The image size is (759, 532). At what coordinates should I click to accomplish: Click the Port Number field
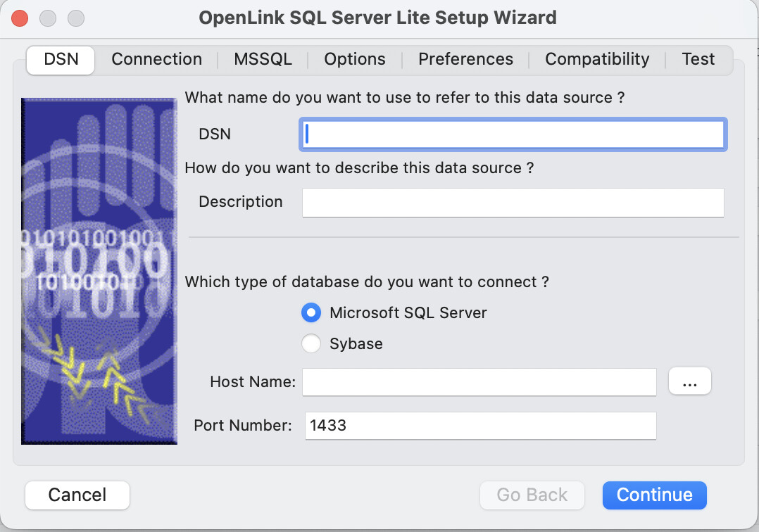coord(480,426)
